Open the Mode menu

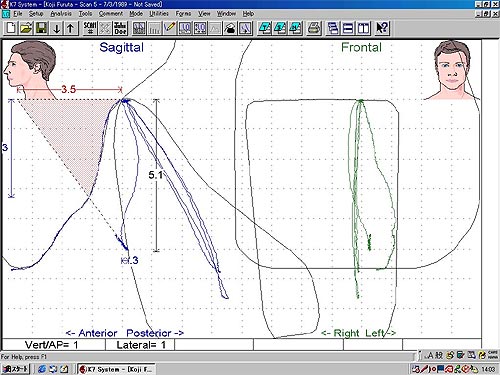click(x=136, y=14)
